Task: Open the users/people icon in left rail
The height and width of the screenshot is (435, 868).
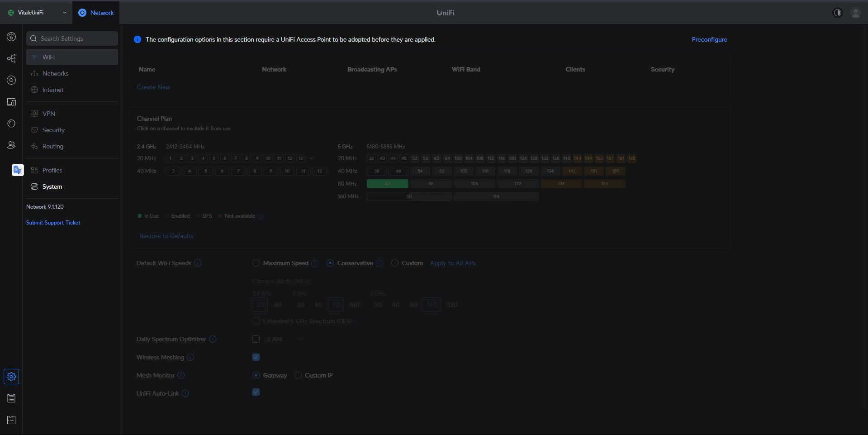Action: 11,145
